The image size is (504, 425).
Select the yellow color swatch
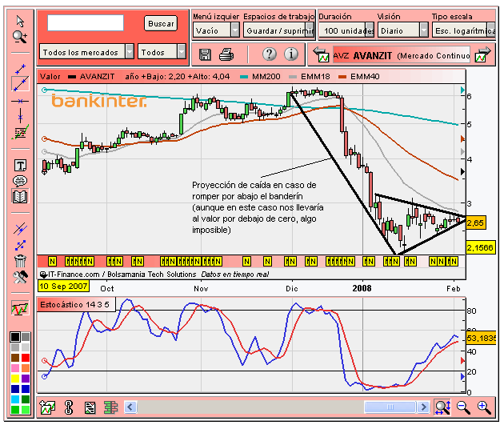pos(14,379)
